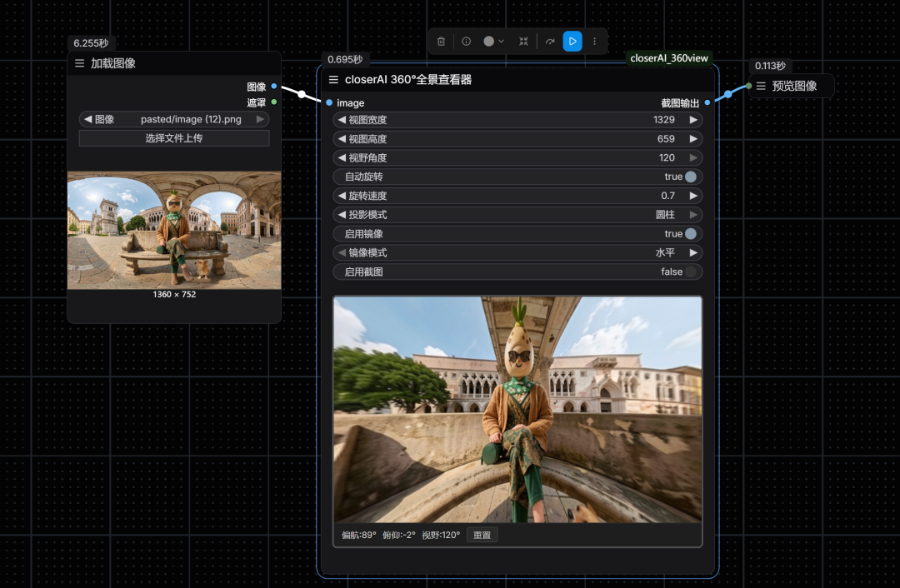
Task: Toggle 自动旋转 switch off
Action: (691, 177)
